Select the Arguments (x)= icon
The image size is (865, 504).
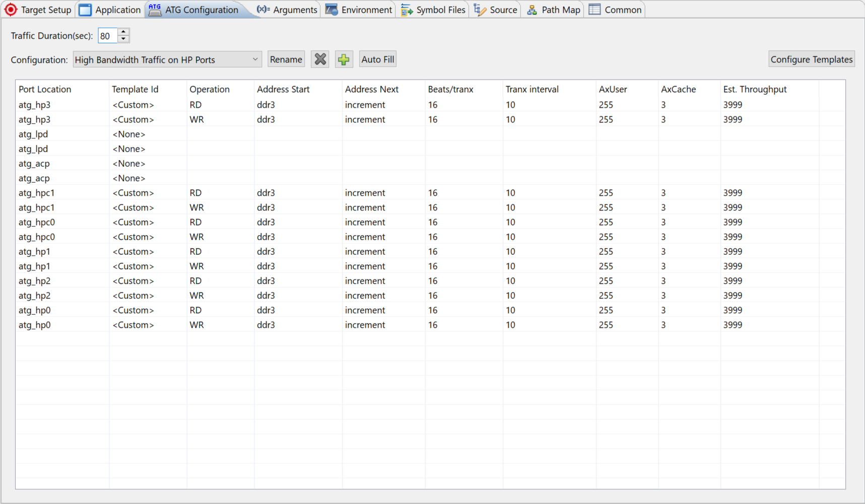263,9
